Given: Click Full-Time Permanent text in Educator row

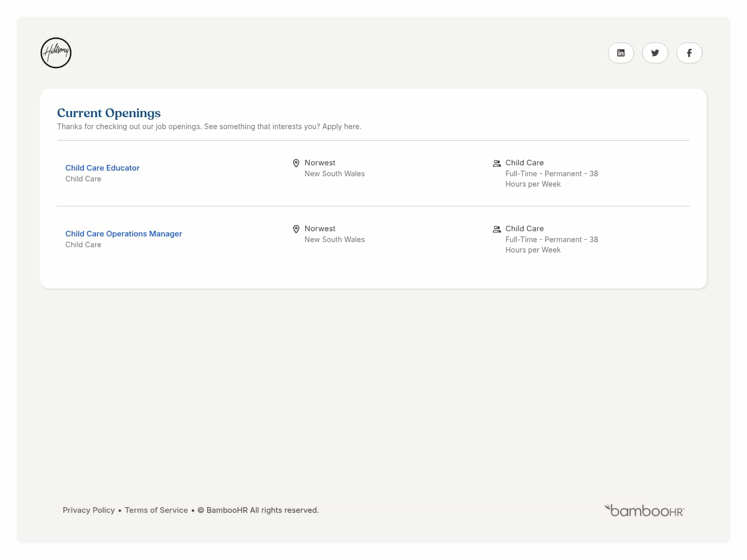Looking at the screenshot, I should pyautogui.click(x=551, y=174).
